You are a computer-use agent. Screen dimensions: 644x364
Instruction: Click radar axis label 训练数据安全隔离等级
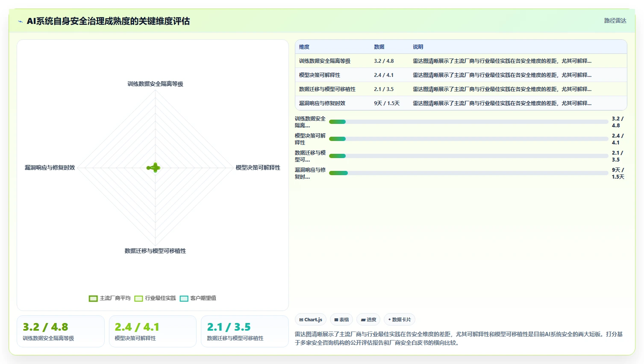155,84
